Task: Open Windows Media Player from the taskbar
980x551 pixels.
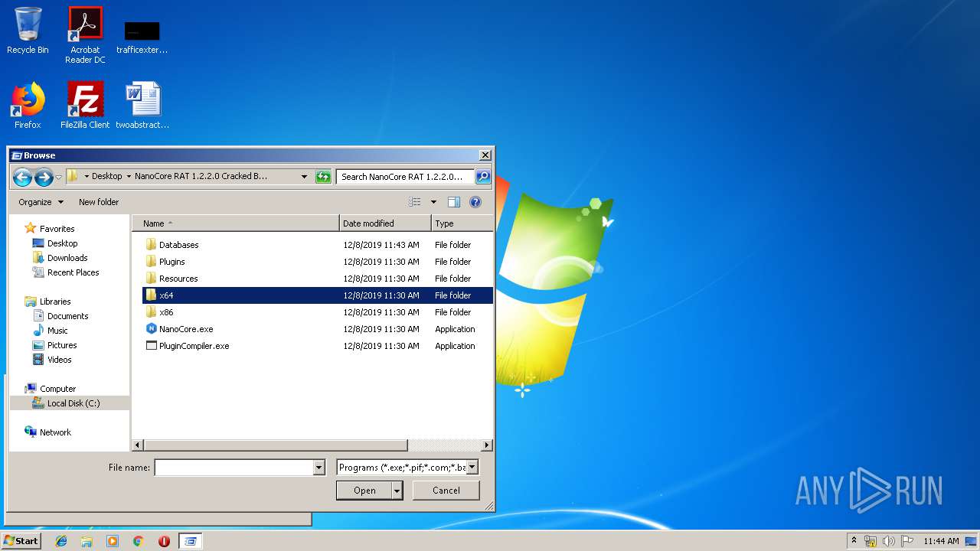Action: point(113,541)
